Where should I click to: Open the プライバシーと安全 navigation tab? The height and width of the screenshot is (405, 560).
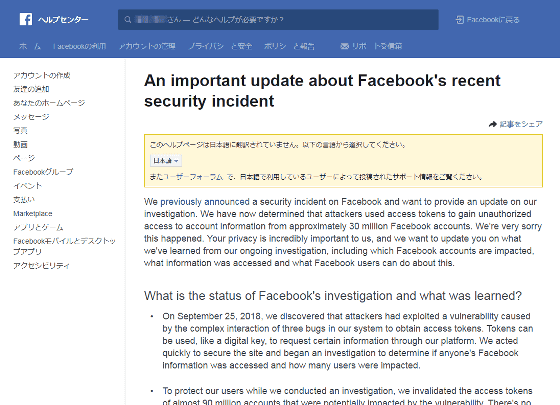click(220, 46)
